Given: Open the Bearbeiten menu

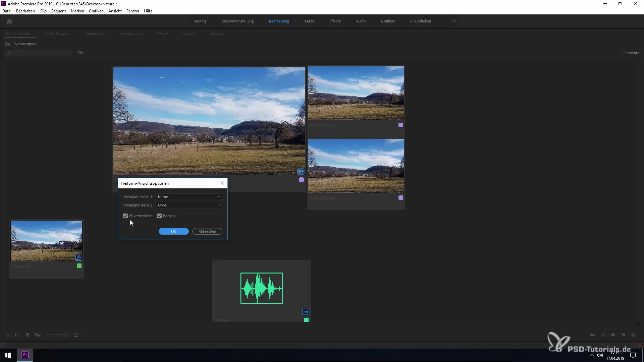Looking at the screenshot, I should 25,11.
